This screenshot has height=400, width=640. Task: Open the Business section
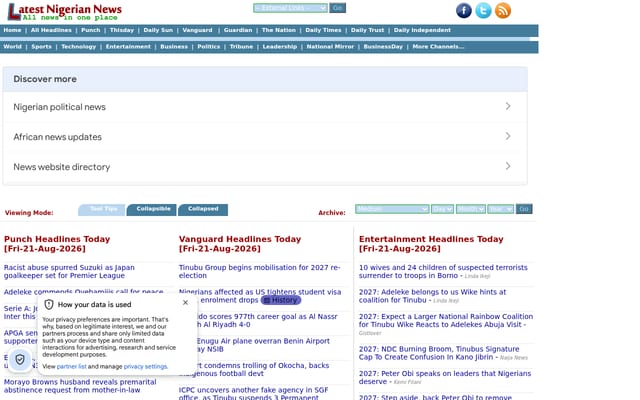pos(174,47)
